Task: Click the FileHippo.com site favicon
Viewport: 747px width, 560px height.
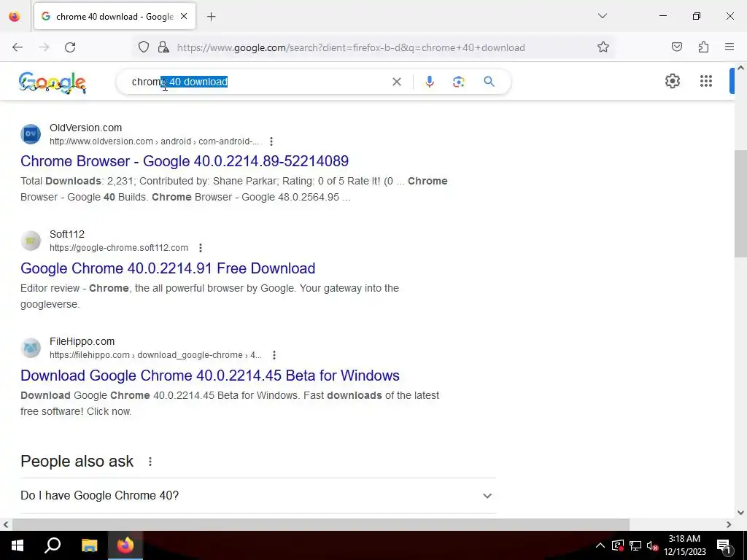Action: [x=31, y=348]
